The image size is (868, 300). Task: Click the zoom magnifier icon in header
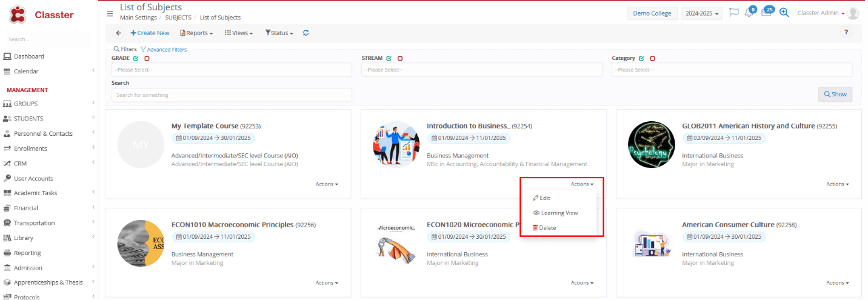click(x=784, y=13)
